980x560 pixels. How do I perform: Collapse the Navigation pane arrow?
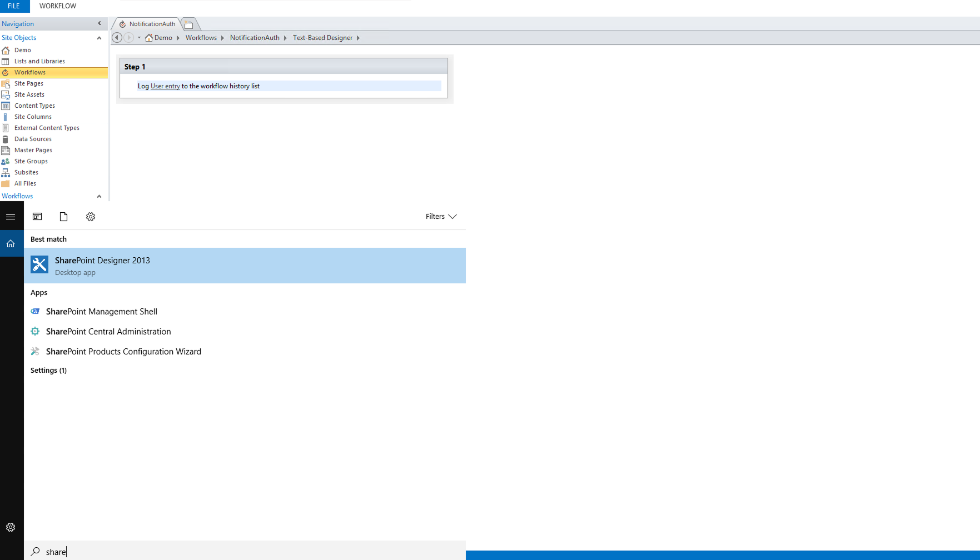tap(100, 23)
